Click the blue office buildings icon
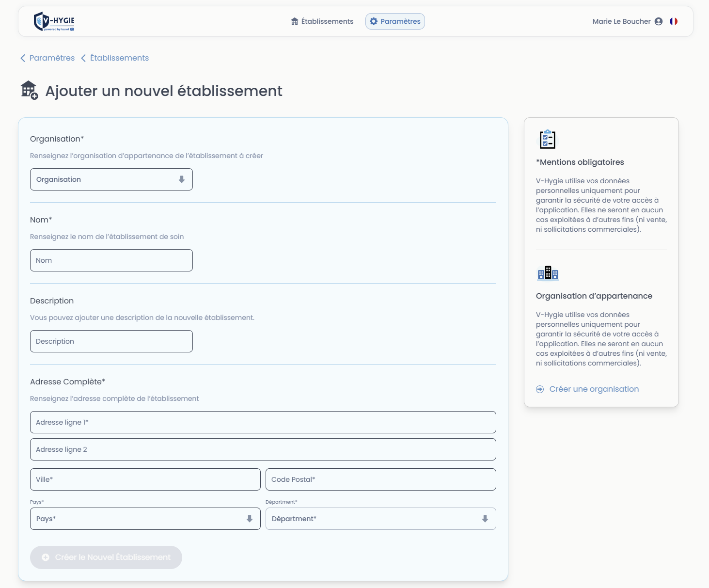This screenshot has height=588, width=709. 548,273
